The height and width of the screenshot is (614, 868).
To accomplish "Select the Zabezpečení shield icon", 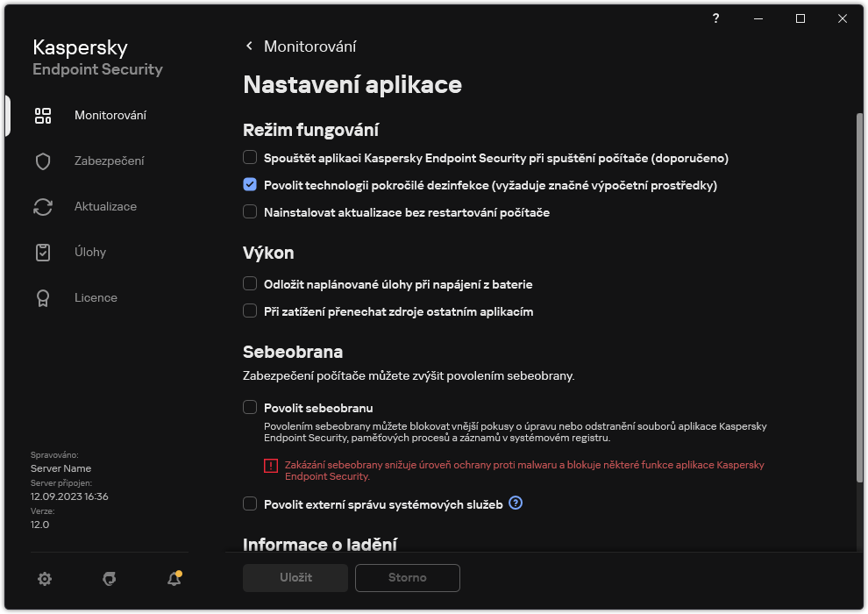I will click(43, 161).
